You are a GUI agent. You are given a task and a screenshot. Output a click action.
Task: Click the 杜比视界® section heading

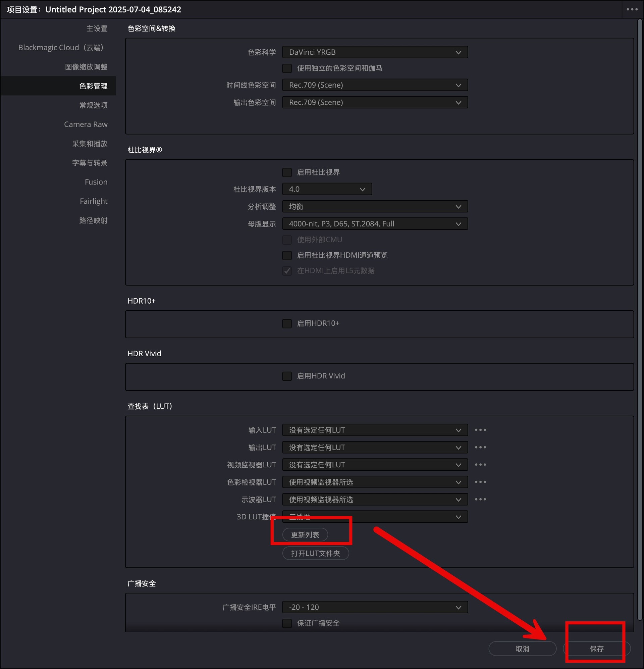[145, 150]
